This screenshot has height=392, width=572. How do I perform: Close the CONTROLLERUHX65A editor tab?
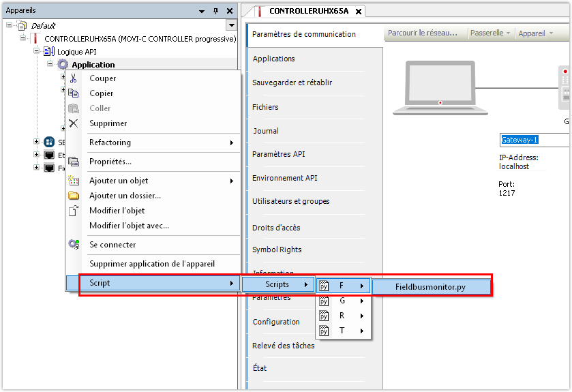pyautogui.click(x=359, y=11)
